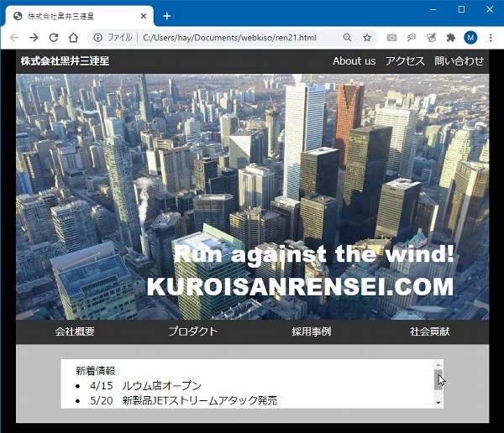
Task: Click the browser forward arrow button
Action: point(34,38)
